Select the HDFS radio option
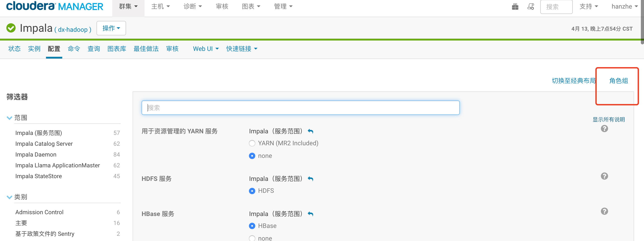Screen dimensions: 644x241 pyautogui.click(x=252, y=191)
